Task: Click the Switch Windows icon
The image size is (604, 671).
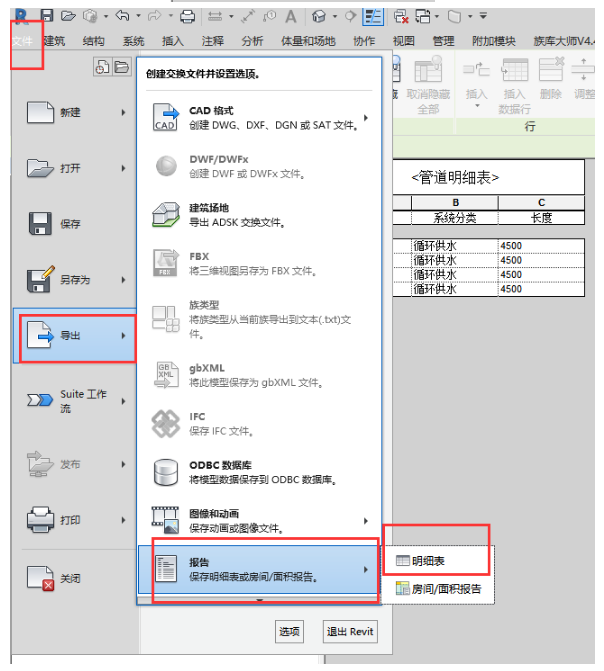Action: point(423,17)
